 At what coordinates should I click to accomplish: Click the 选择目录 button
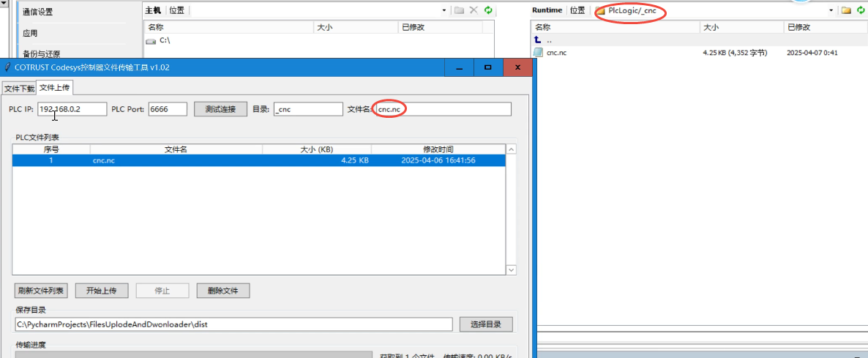point(486,324)
